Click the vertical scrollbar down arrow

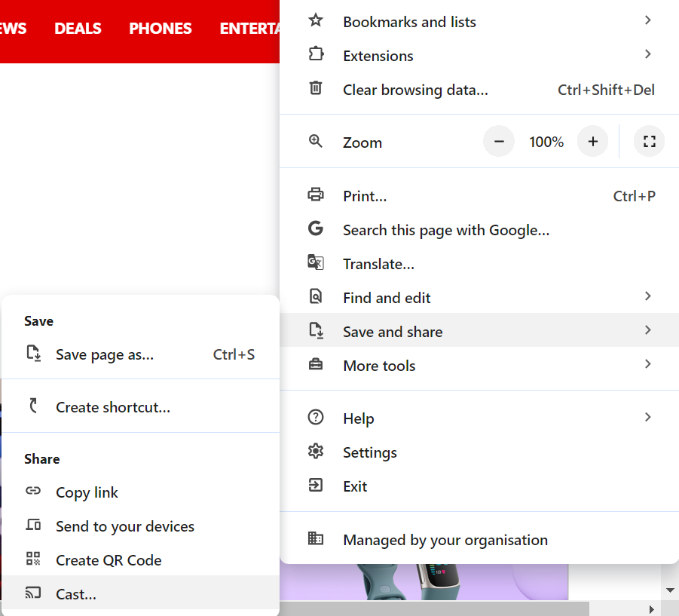(670, 590)
